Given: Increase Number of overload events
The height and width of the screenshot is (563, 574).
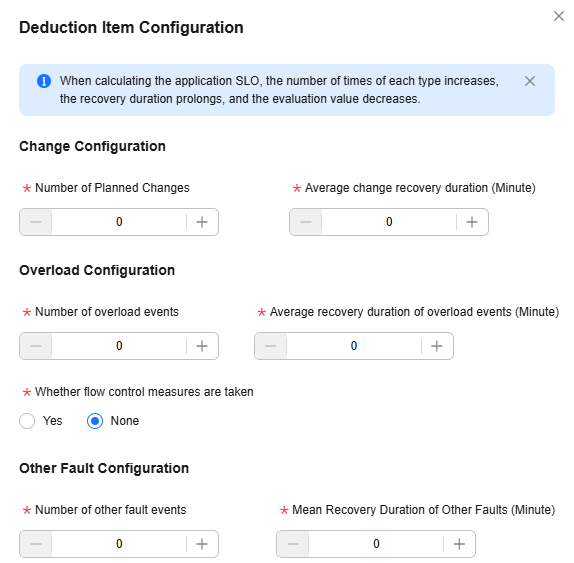Looking at the screenshot, I should click(202, 346).
